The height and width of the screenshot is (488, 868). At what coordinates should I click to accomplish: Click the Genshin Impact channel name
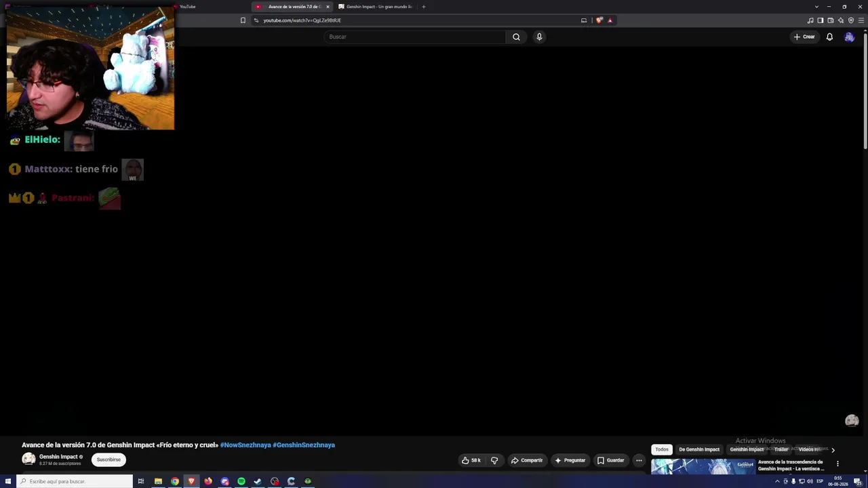pos(58,457)
